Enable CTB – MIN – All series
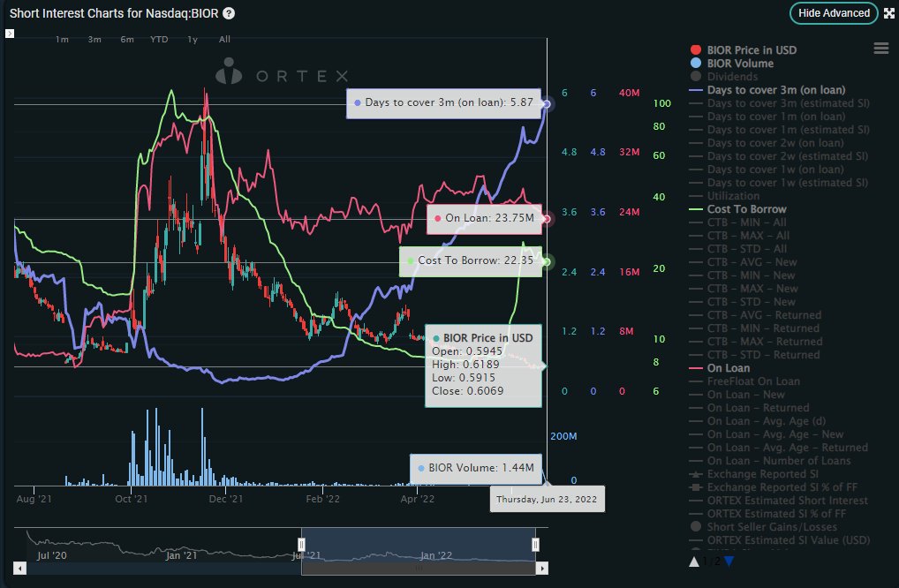899x588 pixels. point(738,222)
